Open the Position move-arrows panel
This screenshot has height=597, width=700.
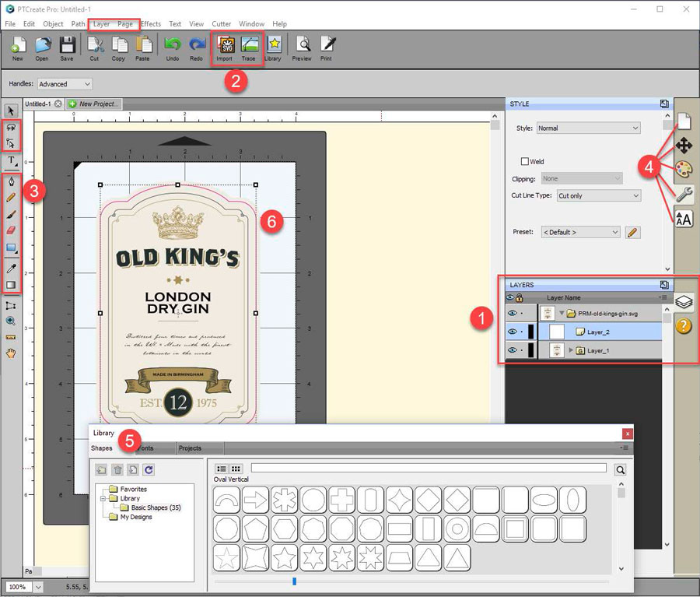[684, 146]
